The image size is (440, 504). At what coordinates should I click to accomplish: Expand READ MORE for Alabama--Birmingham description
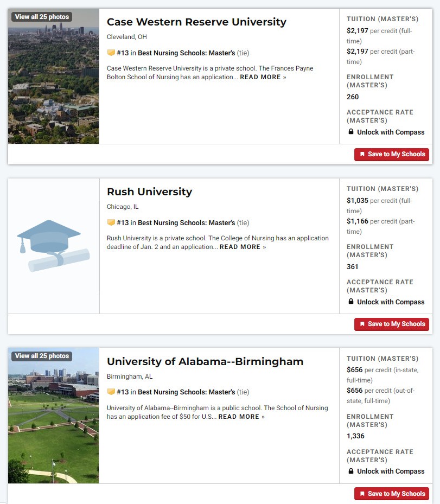pyautogui.click(x=241, y=417)
